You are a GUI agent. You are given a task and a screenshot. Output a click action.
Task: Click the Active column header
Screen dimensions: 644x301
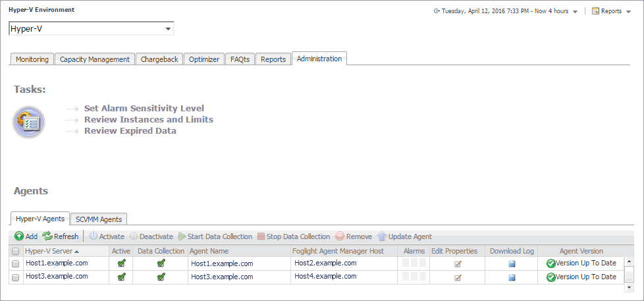tap(121, 251)
